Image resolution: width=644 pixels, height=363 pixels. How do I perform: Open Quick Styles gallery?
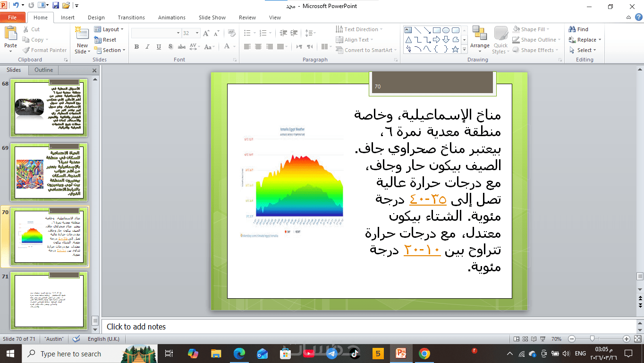point(500,40)
